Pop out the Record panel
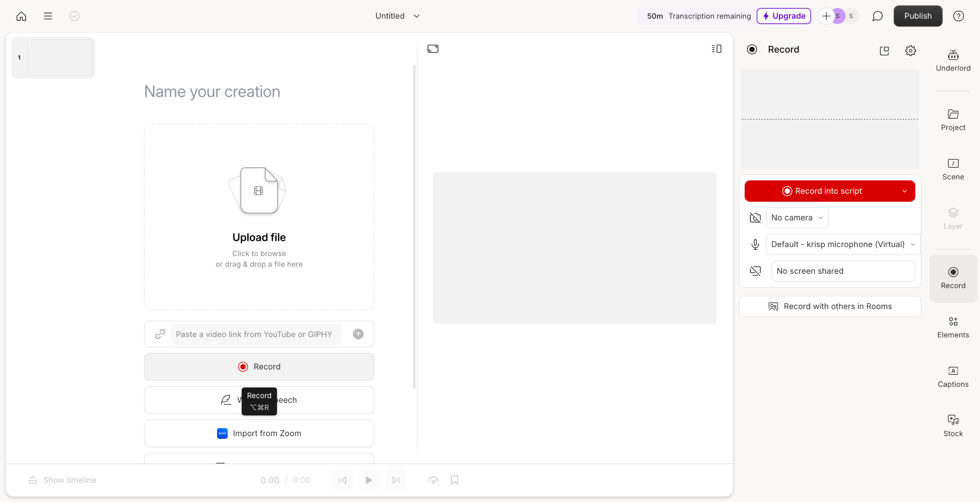Screen dimensions: 980x502 [884, 51]
